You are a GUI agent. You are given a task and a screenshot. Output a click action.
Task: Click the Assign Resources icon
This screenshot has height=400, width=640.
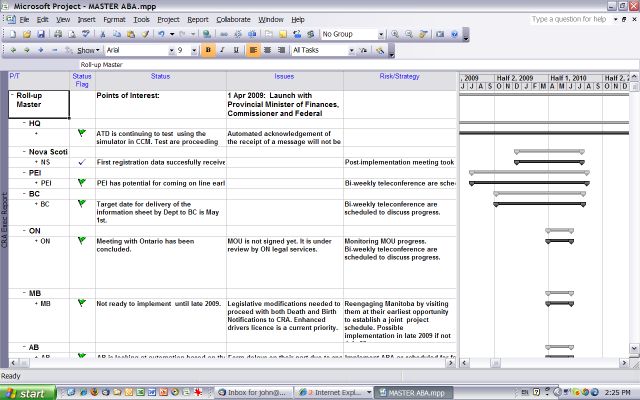point(297,35)
